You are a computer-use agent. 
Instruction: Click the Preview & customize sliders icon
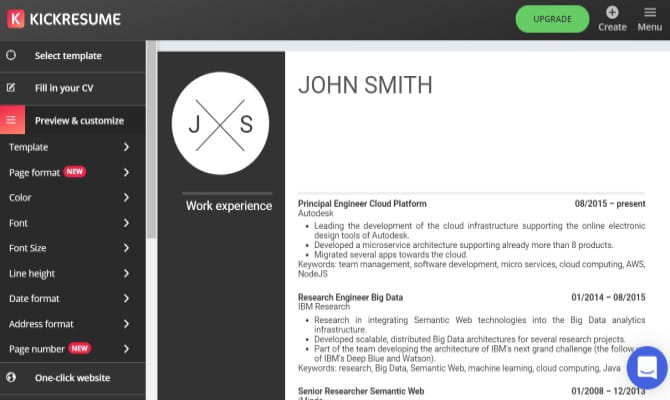point(12,120)
